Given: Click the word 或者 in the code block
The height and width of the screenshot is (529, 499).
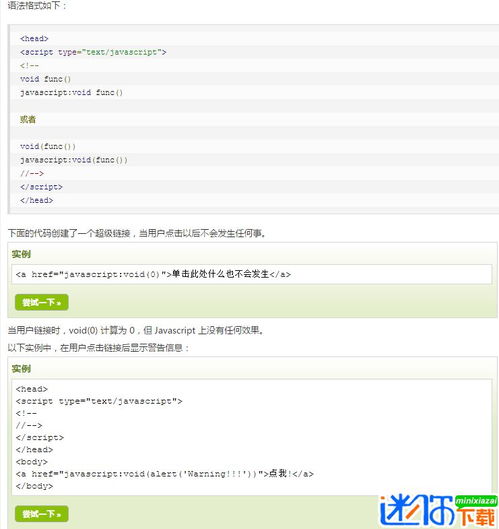Looking at the screenshot, I should coord(28,119).
